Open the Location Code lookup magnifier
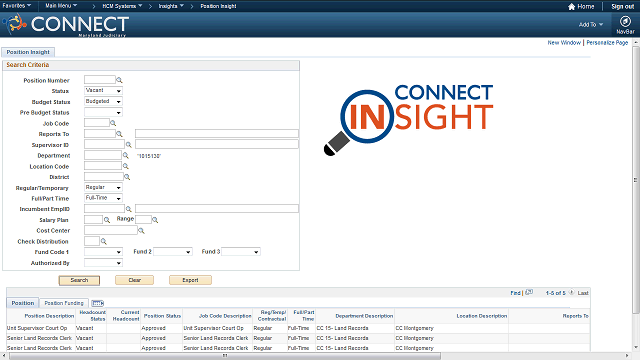Viewport: 640px width, 360px height. [x=126, y=166]
